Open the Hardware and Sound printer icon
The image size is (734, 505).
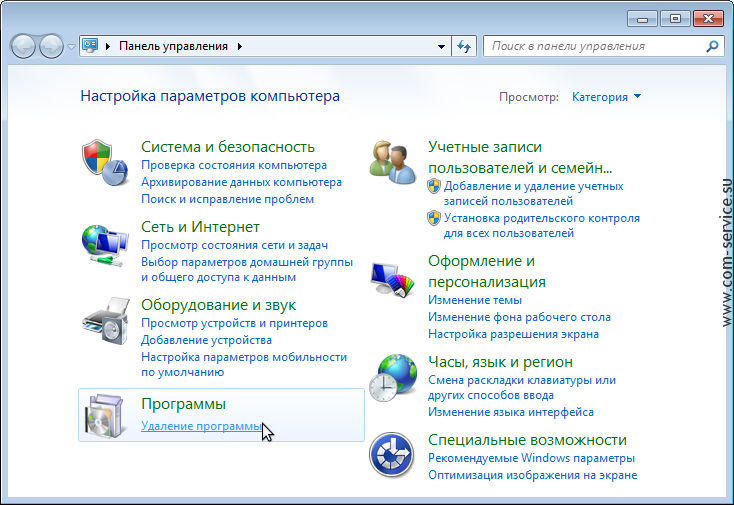pos(106,322)
